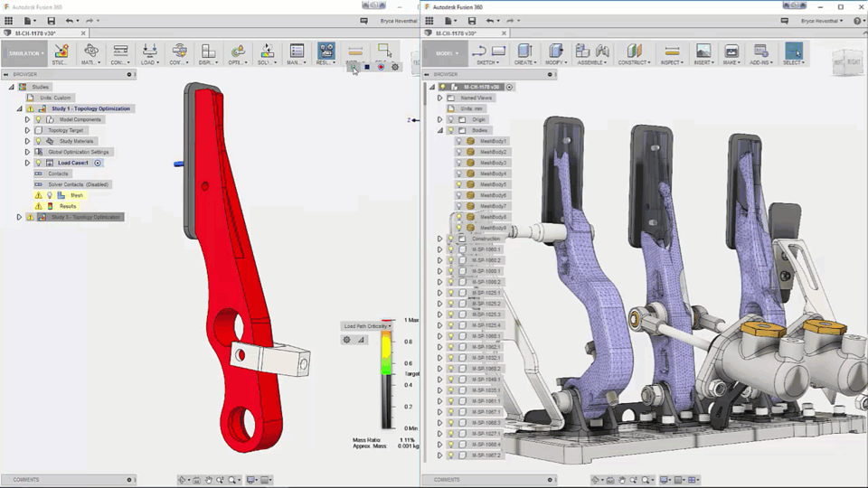Open the MODEL workspace menu
Screen dimensions: 868x488
pos(447,53)
